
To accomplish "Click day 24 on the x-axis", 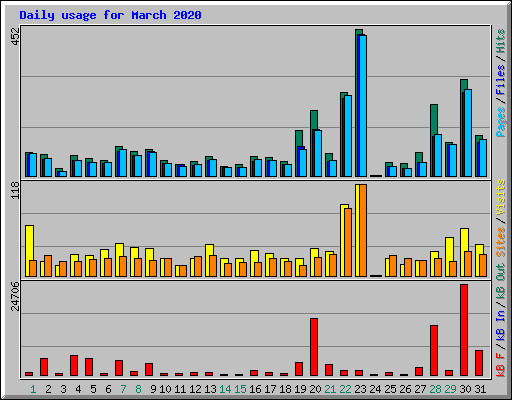I will click(x=376, y=389).
